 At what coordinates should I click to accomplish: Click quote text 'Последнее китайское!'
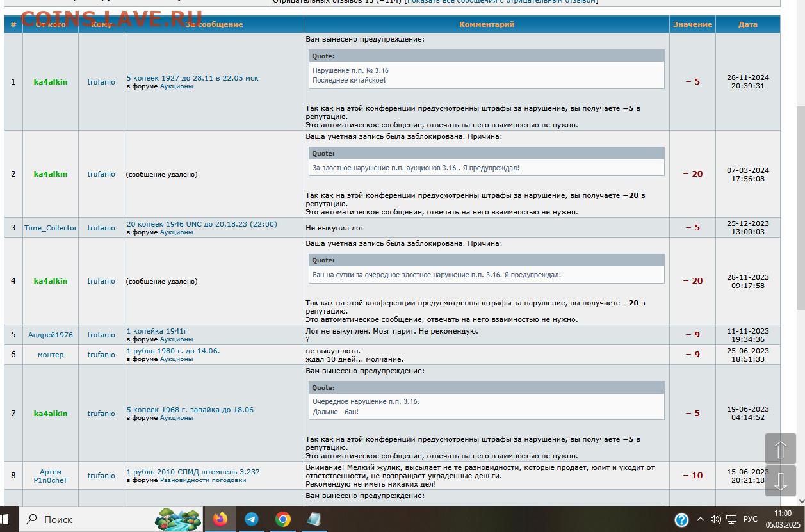349,80
